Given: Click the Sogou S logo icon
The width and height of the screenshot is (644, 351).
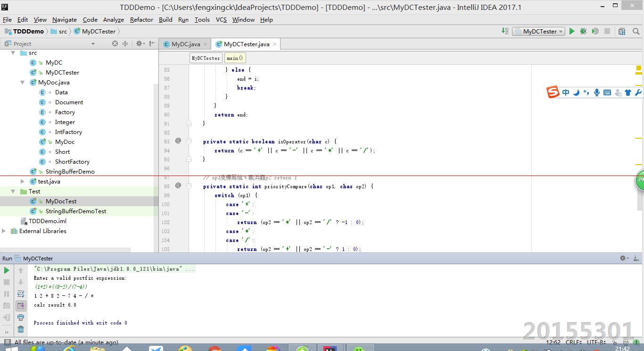Looking at the screenshot, I should pyautogui.click(x=553, y=92).
